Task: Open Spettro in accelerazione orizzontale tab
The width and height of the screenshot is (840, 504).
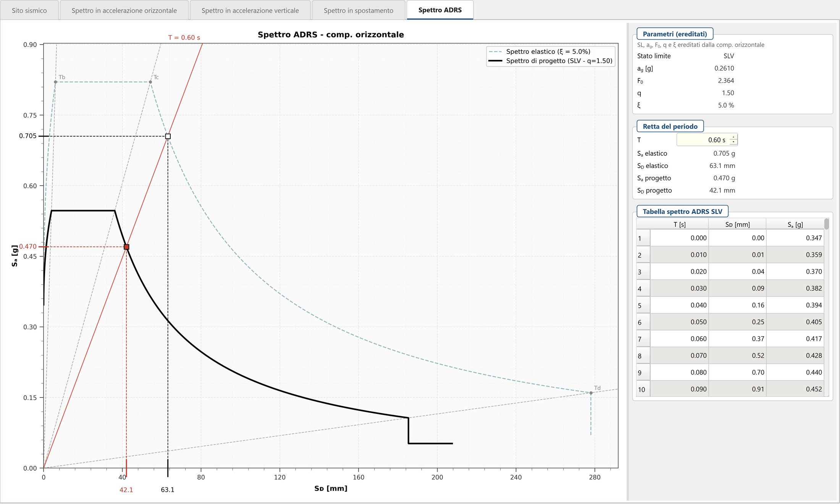Action: (x=124, y=10)
